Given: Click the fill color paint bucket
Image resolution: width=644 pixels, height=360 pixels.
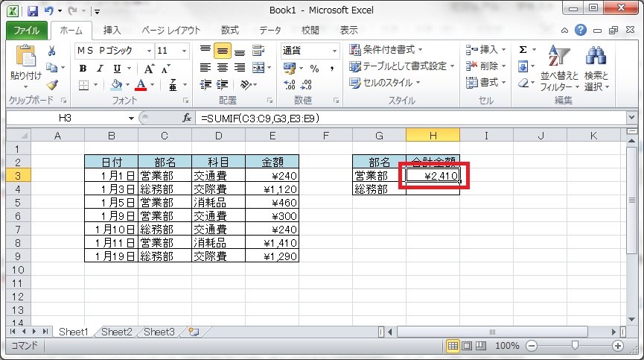Looking at the screenshot, I should point(117,85).
